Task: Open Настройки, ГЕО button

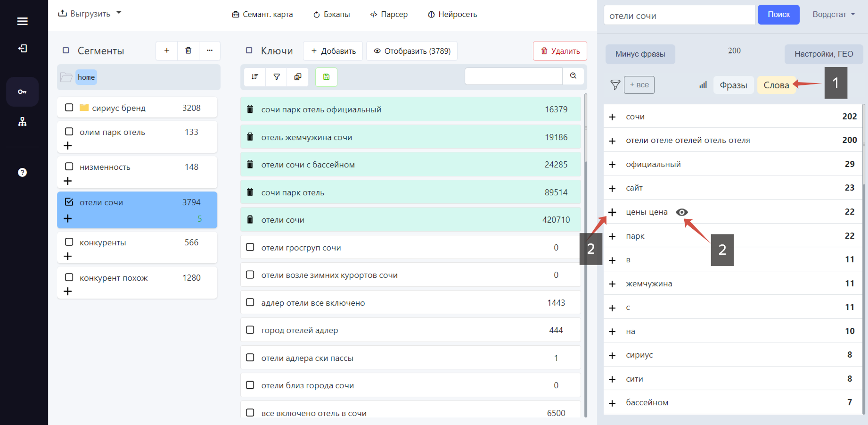Action: (x=824, y=54)
